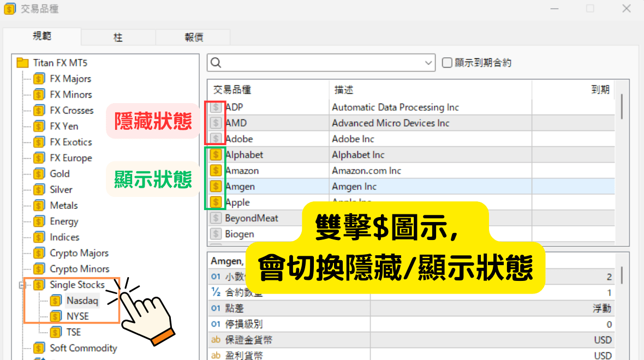Screen dimensions: 644x360
Task: Click the gray $ icon beside AMD
Action: (x=216, y=123)
